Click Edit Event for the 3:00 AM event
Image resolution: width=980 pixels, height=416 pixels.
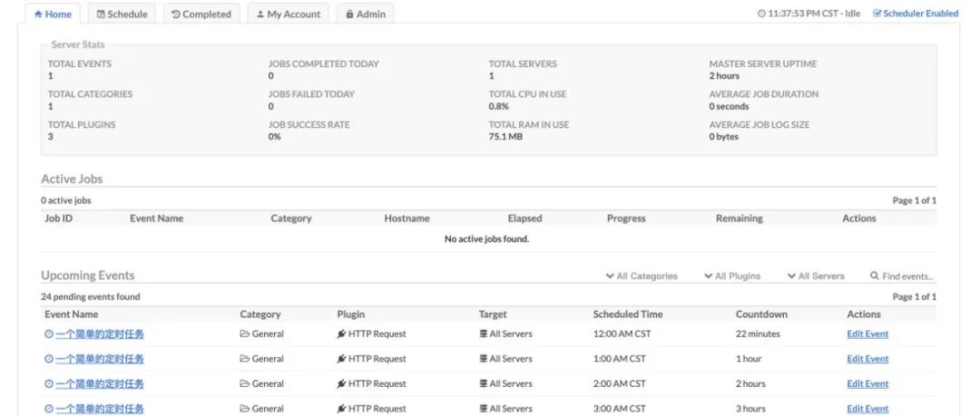[x=867, y=409]
